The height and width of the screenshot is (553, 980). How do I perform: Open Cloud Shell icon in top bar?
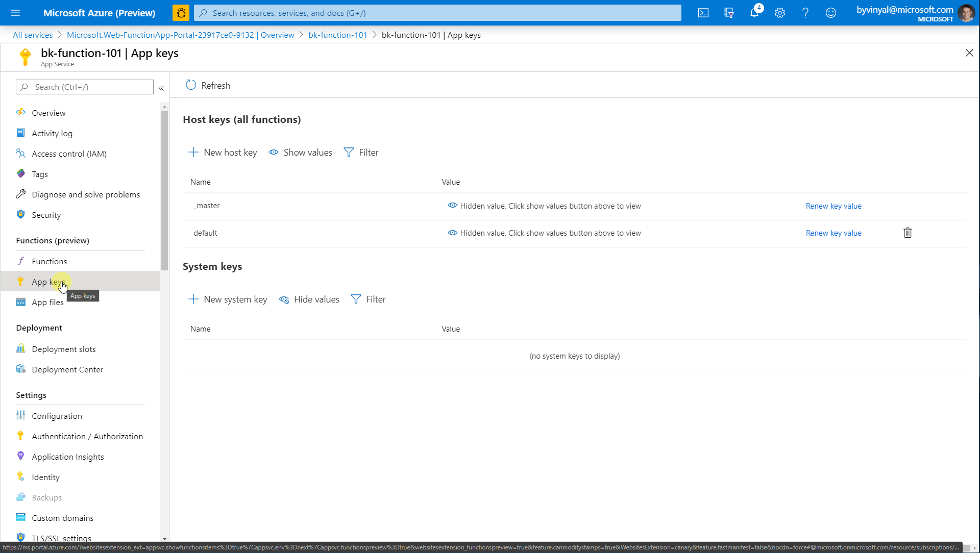[x=703, y=13]
